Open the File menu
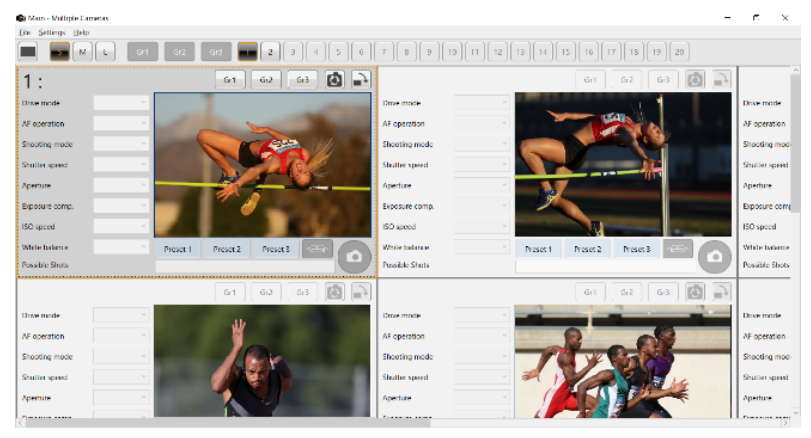 click(x=24, y=32)
